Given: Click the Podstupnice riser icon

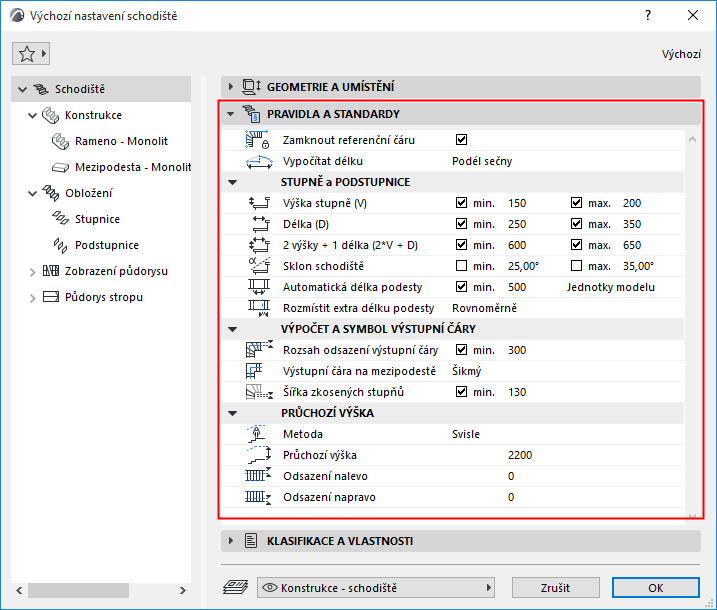Looking at the screenshot, I should point(60,246).
